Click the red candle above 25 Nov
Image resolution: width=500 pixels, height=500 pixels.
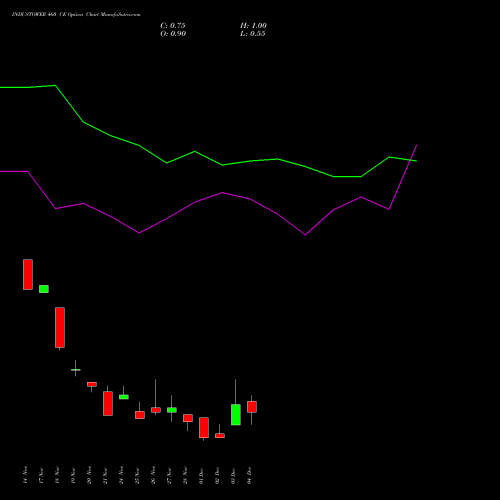140,415
